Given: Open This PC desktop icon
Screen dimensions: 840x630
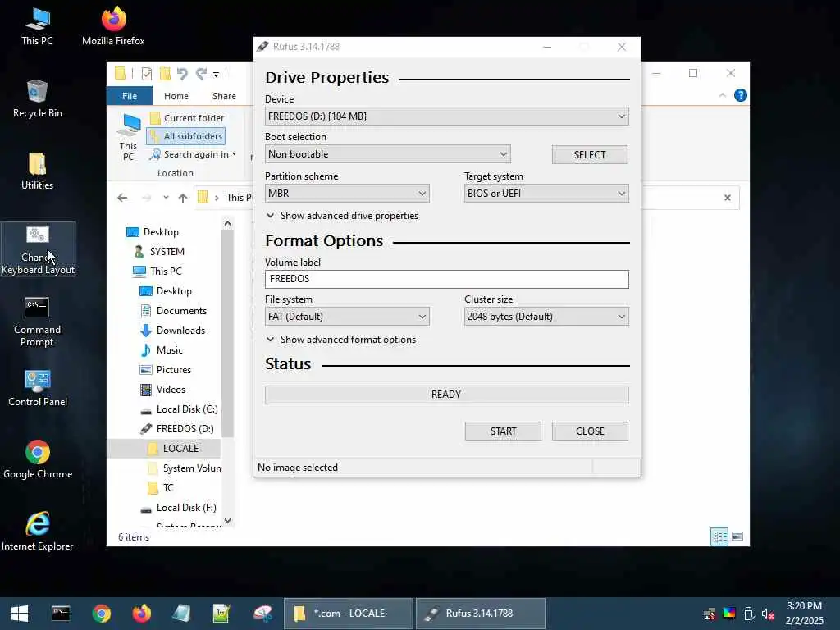Looking at the screenshot, I should pyautogui.click(x=37, y=26).
